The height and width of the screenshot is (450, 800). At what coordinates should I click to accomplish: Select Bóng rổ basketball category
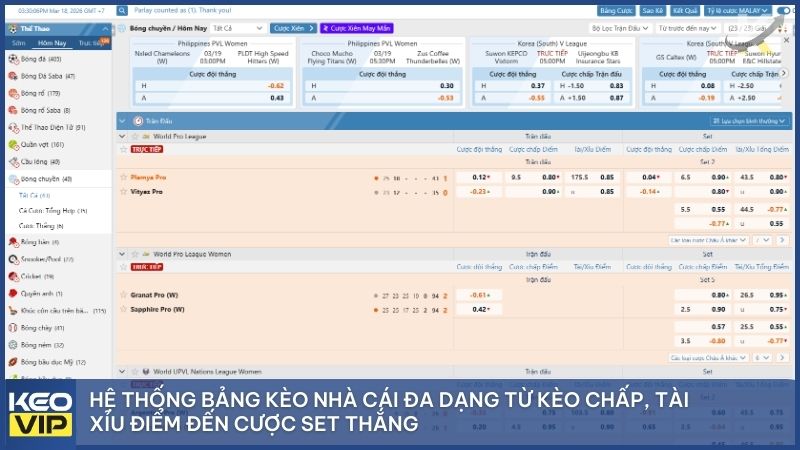[41, 93]
